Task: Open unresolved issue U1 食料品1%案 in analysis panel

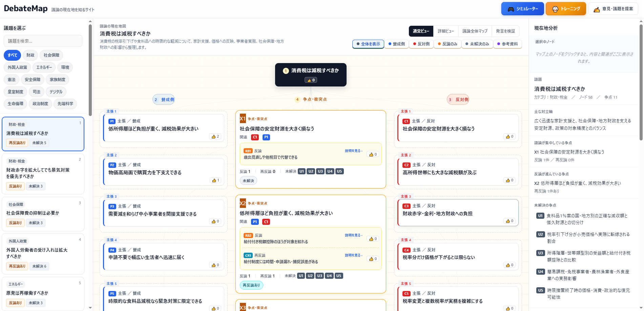Action: click(583, 219)
